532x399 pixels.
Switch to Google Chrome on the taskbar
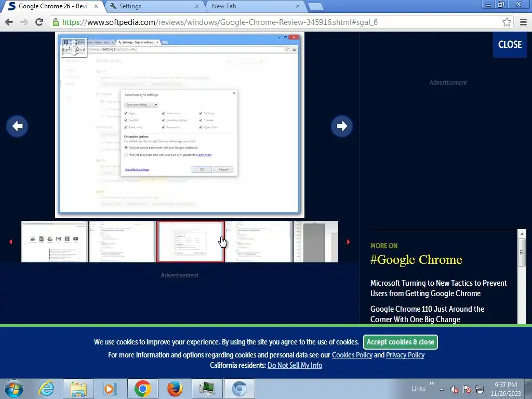142,389
